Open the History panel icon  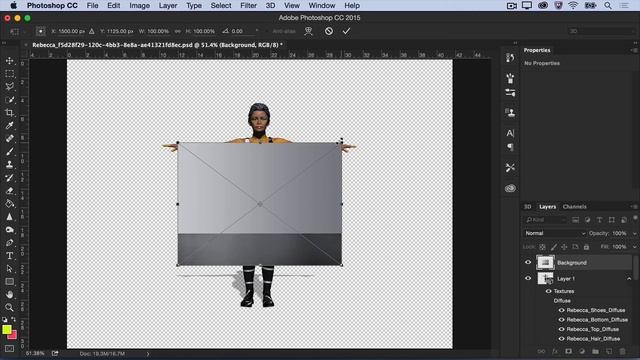pos(510,58)
